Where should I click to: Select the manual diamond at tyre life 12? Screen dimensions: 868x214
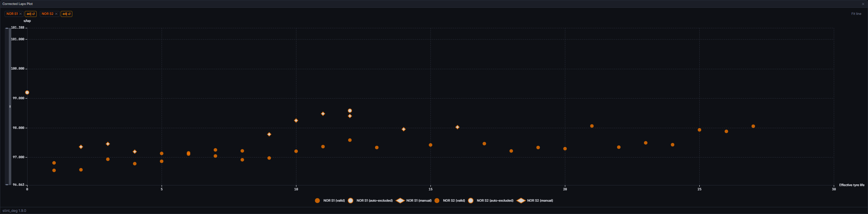[x=350, y=116]
